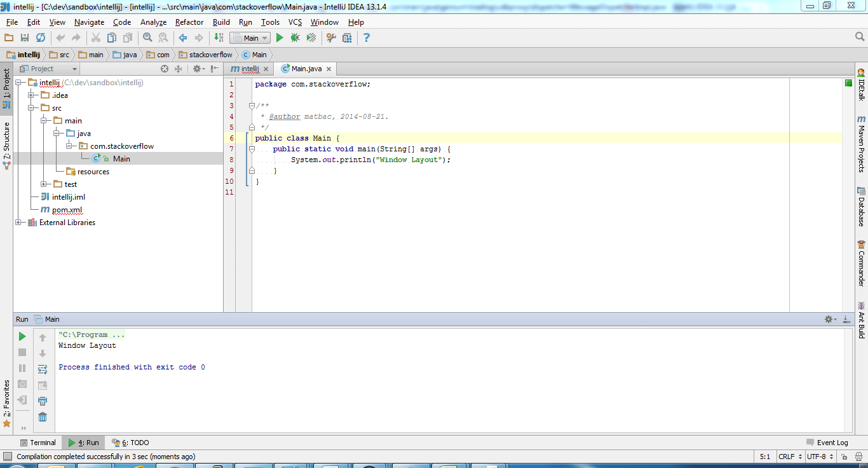This screenshot has height=468, width=868.
Task: Click the Find magnifier icon
Action: (147, 38)
